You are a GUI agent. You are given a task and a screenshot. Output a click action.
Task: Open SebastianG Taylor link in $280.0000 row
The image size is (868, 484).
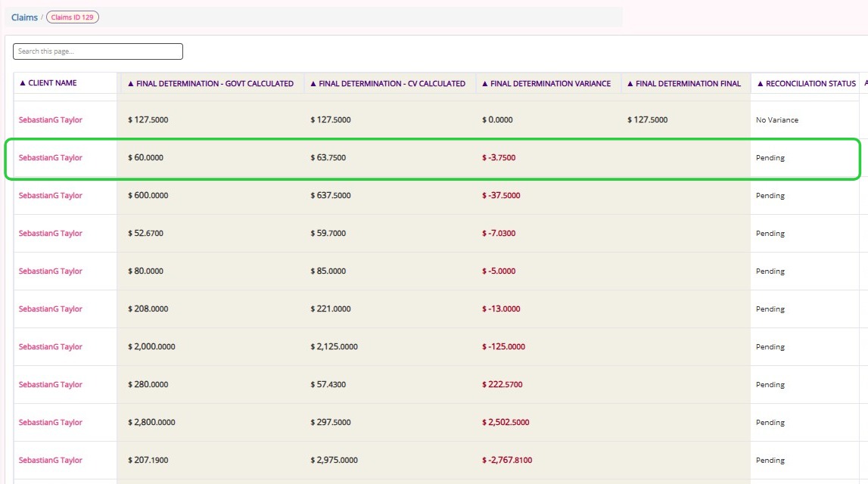coord(51,384)
